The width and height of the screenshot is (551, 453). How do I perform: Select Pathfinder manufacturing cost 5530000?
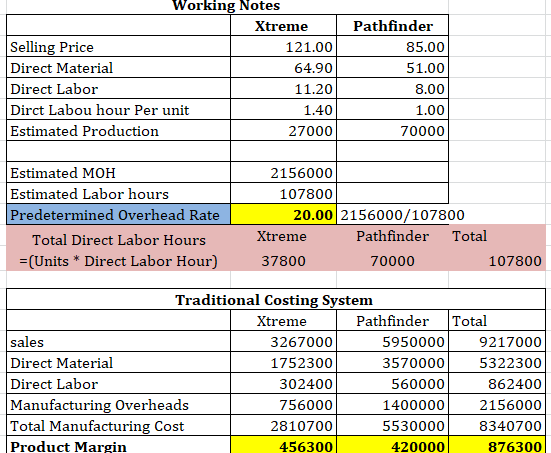[x=392, y=426]
